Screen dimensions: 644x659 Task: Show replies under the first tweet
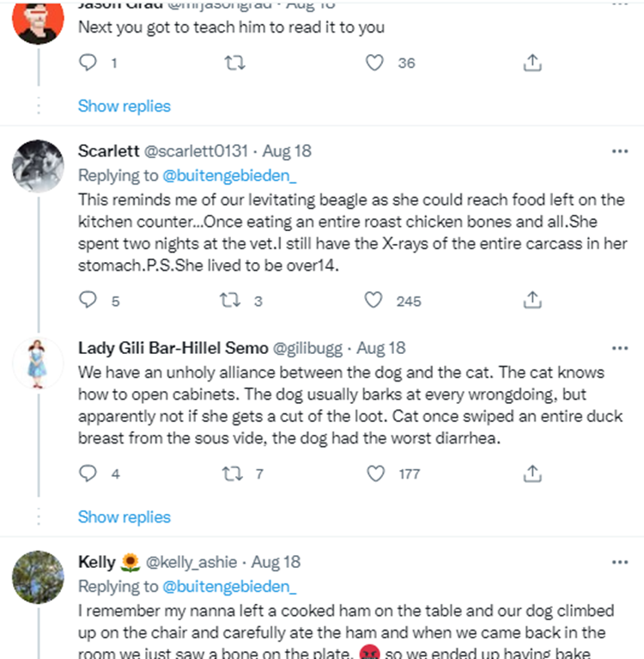125,106
